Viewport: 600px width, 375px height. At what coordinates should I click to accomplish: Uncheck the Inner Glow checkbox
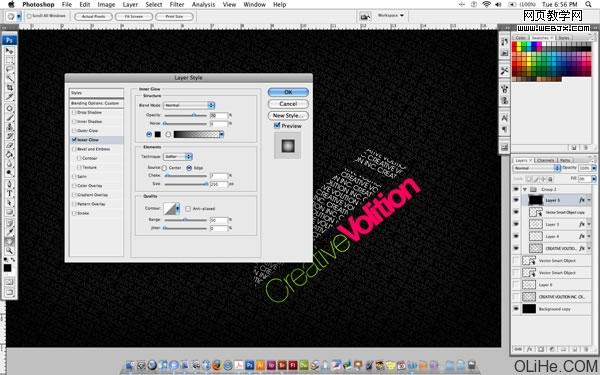pyautogui.click(x=74, y=140)
